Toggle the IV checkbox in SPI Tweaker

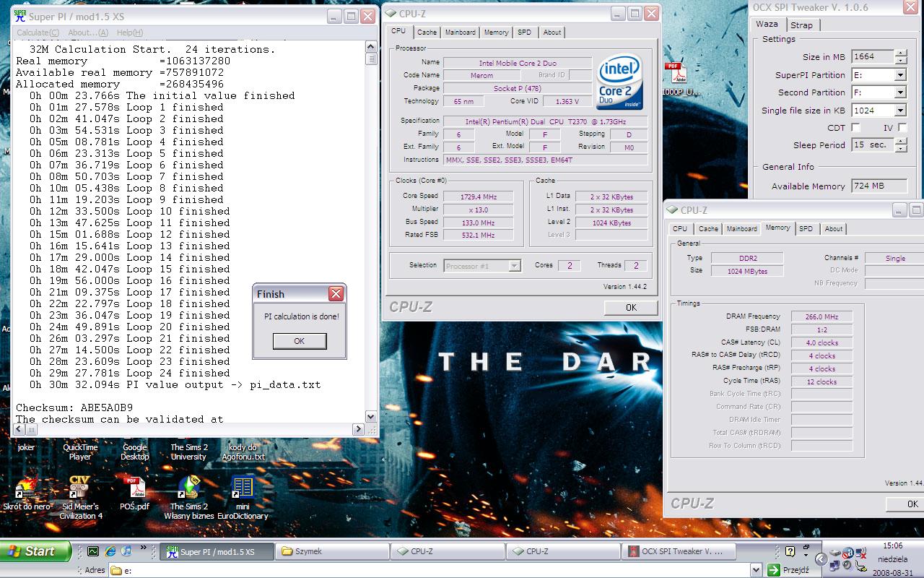point(902,128)
